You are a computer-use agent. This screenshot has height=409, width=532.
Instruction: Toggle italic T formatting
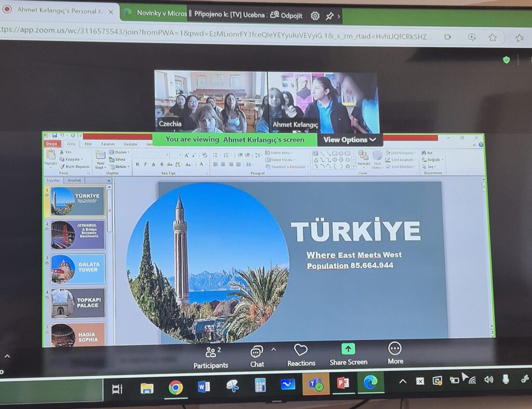pos(145,164)
